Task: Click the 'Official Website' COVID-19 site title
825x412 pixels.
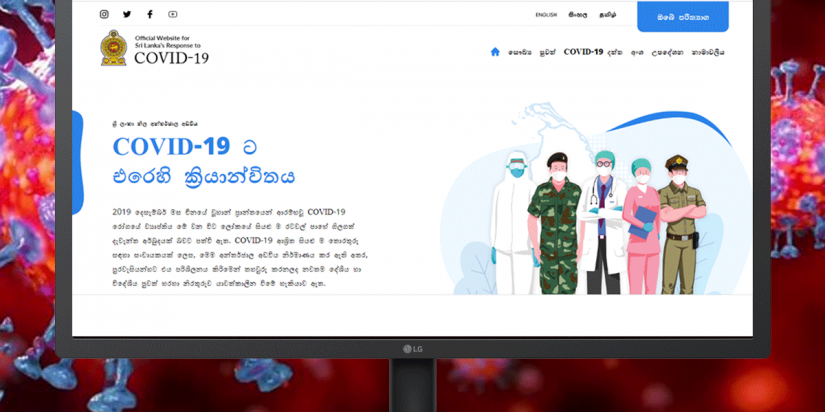Action: 170,50
